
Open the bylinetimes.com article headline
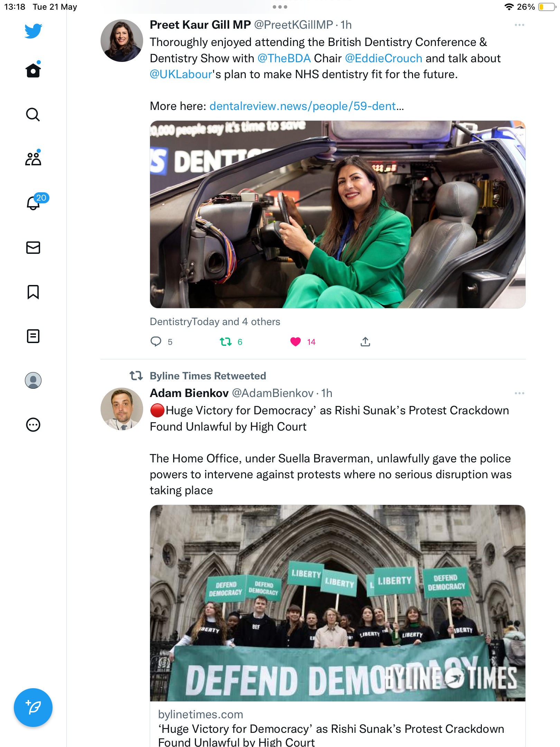coord(331,735)
